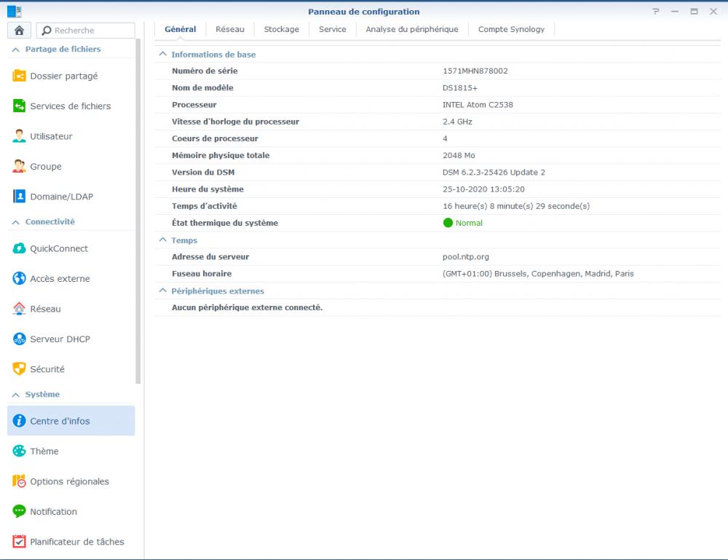Click the Accès externe globe icon

tap(20, 279)
